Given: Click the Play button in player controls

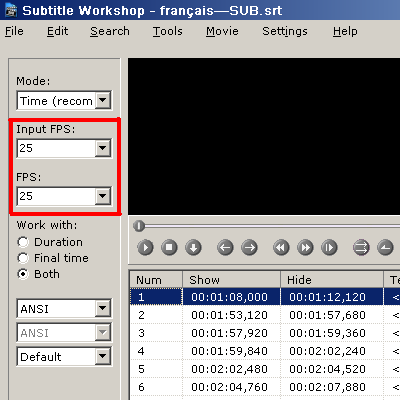Looking at the screenshot, I should point(145,248).
